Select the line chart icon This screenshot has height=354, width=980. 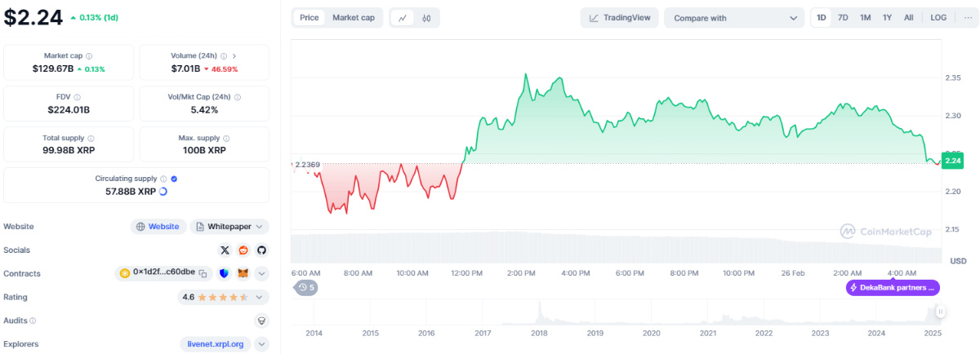(x=404, y=17)
